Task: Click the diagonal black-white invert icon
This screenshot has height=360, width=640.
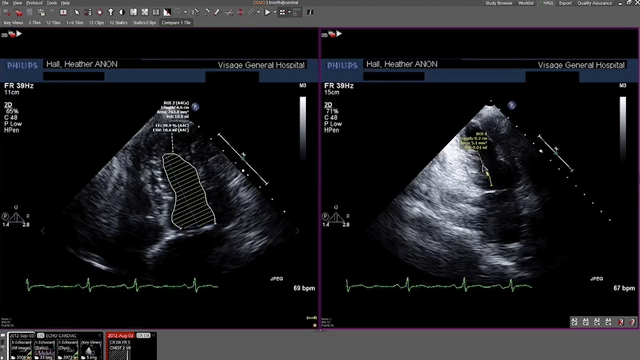Action: (167, 12)
